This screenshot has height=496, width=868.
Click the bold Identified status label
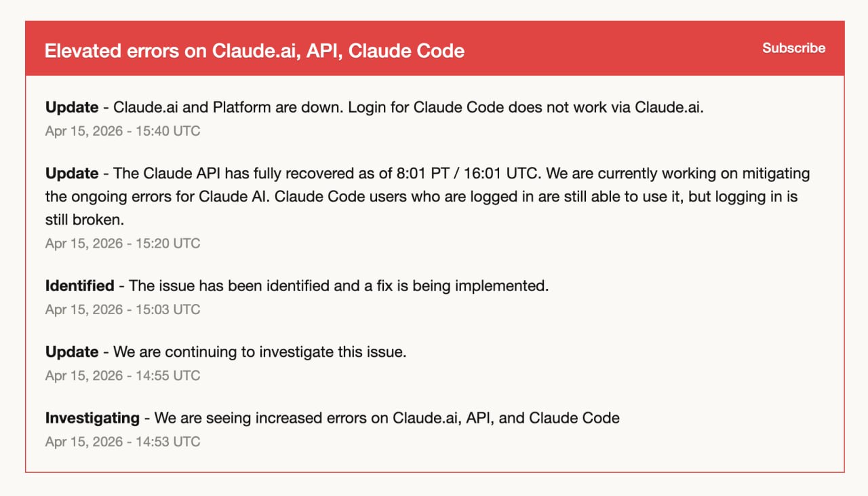click(79, 286)
